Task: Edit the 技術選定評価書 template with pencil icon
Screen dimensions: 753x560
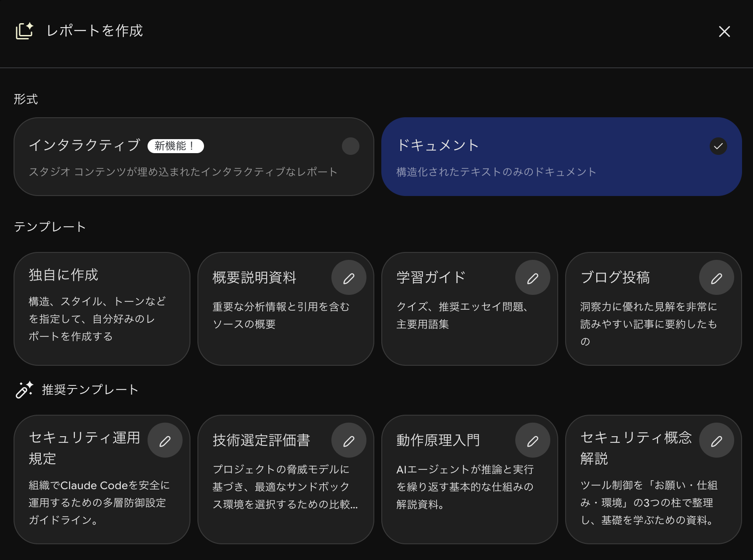Action: coord(349,441)
